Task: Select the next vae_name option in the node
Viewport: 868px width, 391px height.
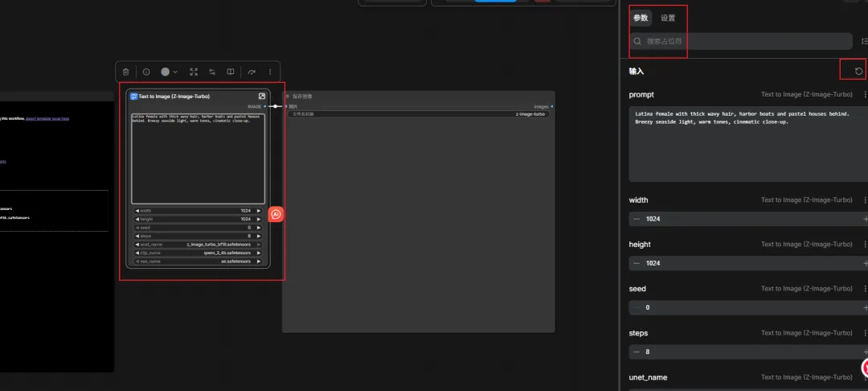Action: tap(258, 261)
